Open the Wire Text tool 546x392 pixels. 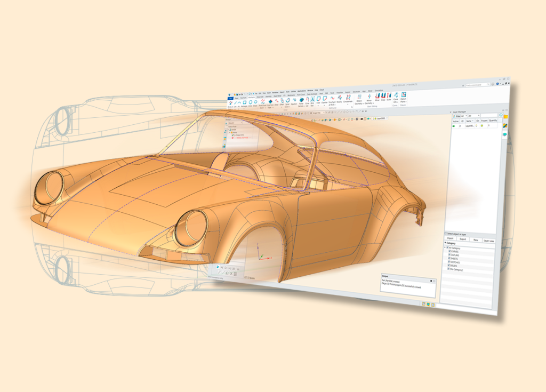[x=312, y=101]
